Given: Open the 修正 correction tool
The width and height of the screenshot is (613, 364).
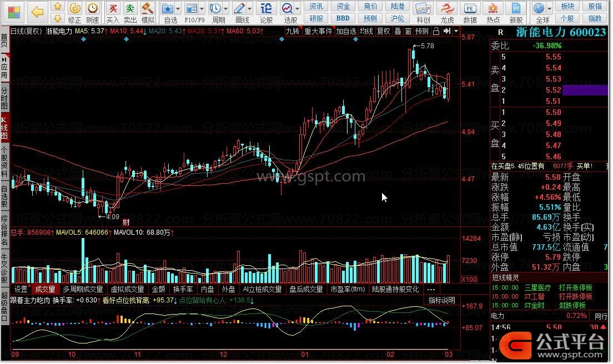Looking at the screenshot, I should point(74,13).
